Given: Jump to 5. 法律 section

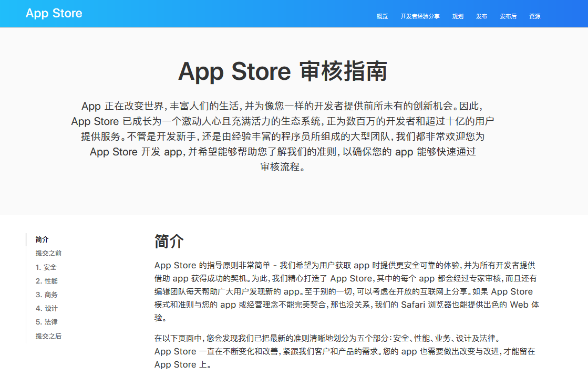Looking at the screenshot, I should coord(47,322).
